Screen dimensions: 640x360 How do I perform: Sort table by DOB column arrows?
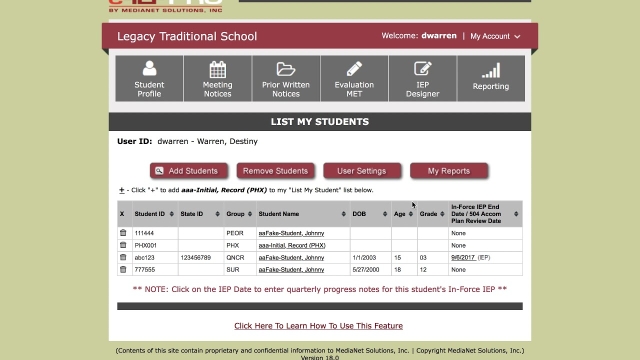point(384,214)
